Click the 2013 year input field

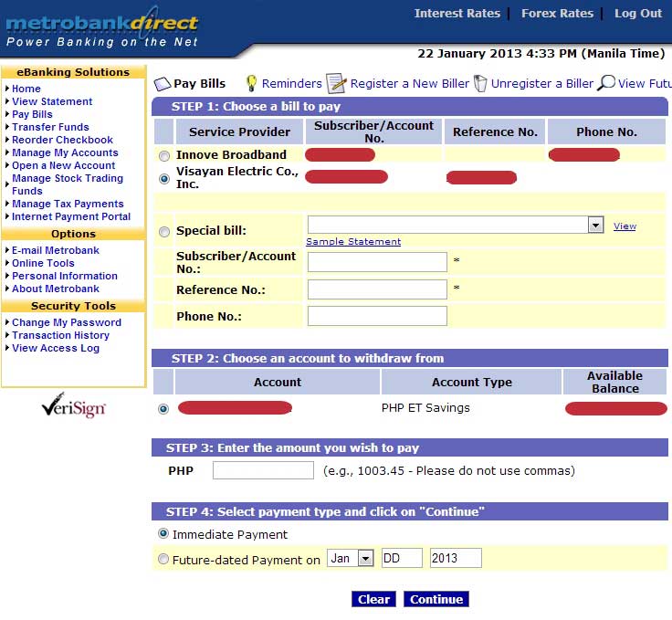pos(456,558)
